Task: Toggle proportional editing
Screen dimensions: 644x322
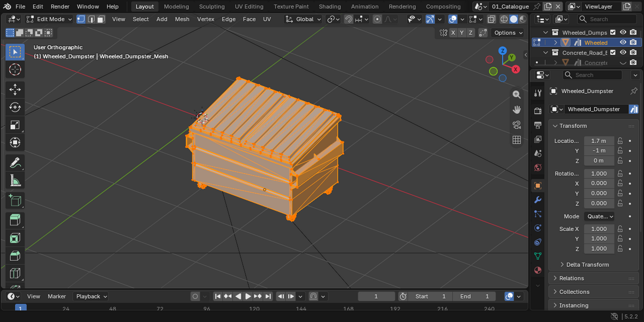Action: (377, 19)
